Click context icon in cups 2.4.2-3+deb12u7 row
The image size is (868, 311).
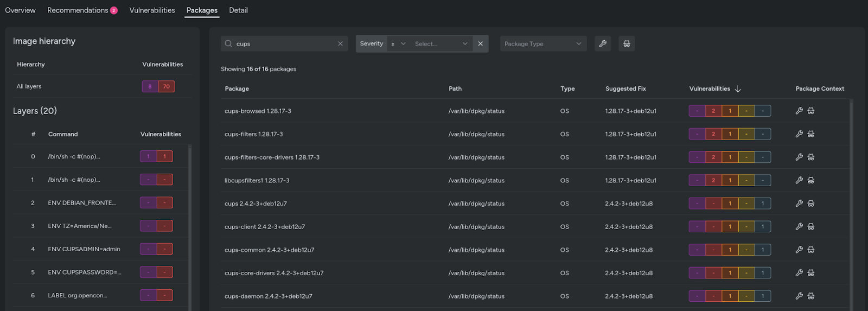[811, 204]
